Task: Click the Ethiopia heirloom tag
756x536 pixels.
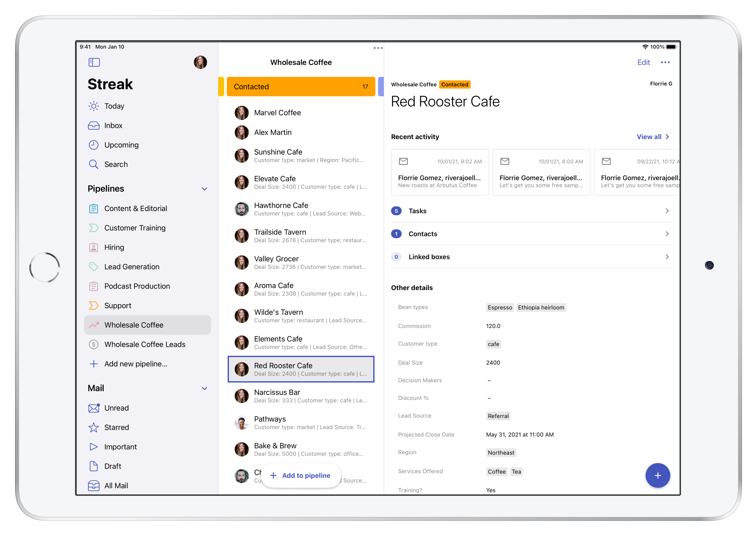Action: pyautogui.click(x=541, y=308)
